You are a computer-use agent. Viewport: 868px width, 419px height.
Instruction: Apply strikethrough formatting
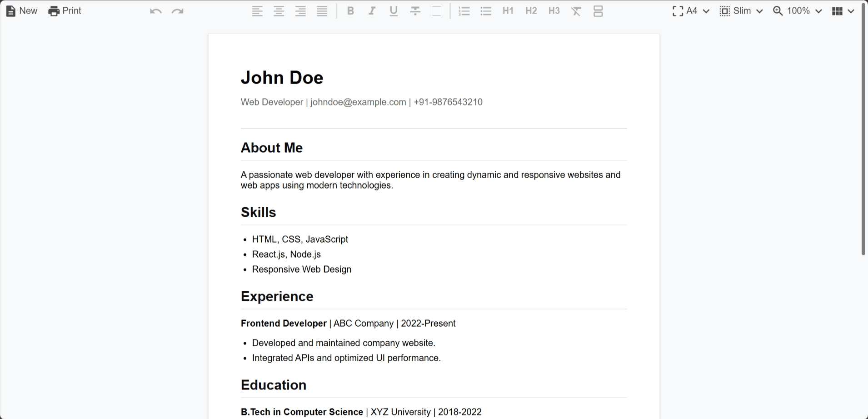414,10
